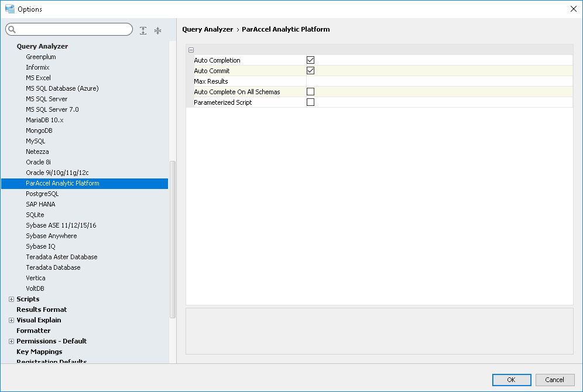Select the Teradata Database entry
This screenshot has width=583, height=392.
pyautogui.click(x=53, y=267)
